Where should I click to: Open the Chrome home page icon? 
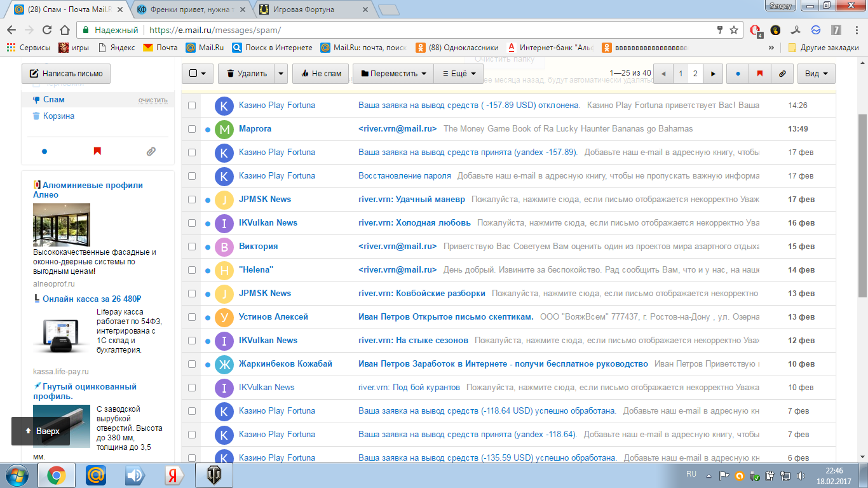pyautogui.click(x=64, y=30)
